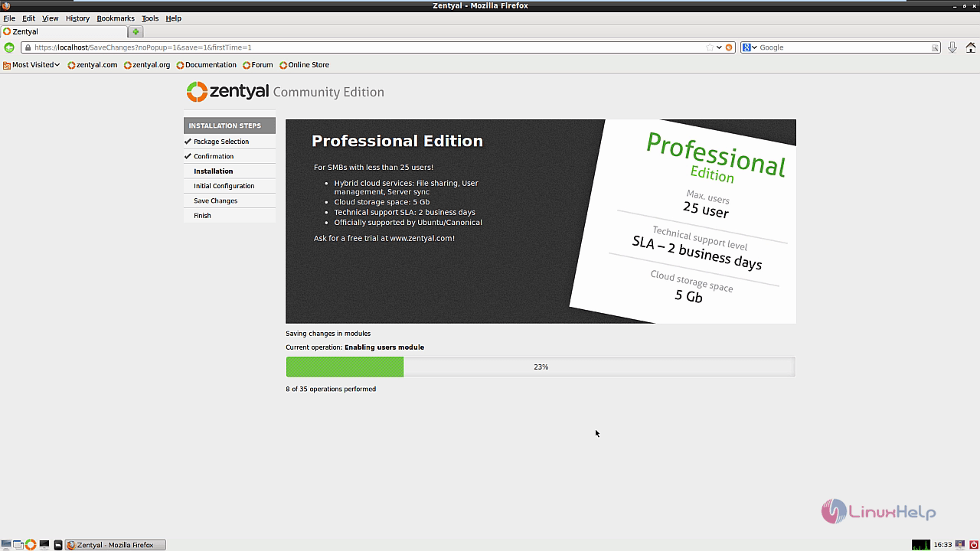Click 'Community Edition' header text
Screen dimensions: 980x551
click(x=328, y=92)
